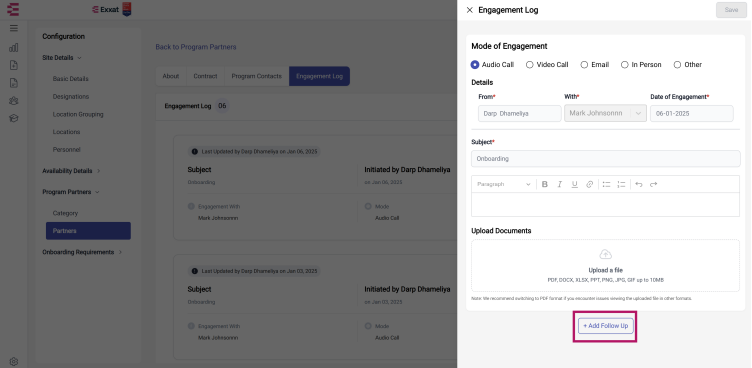Select the In Person radio button

(641, 65)
